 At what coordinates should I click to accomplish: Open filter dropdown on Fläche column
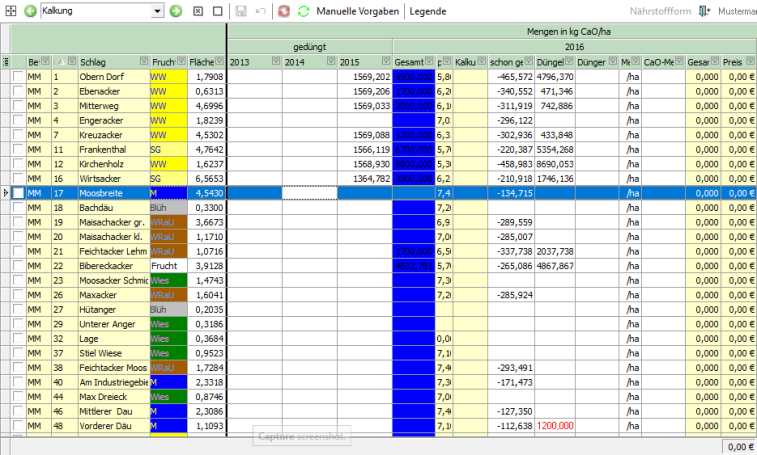pyautogui.click(x=220, y=61)
